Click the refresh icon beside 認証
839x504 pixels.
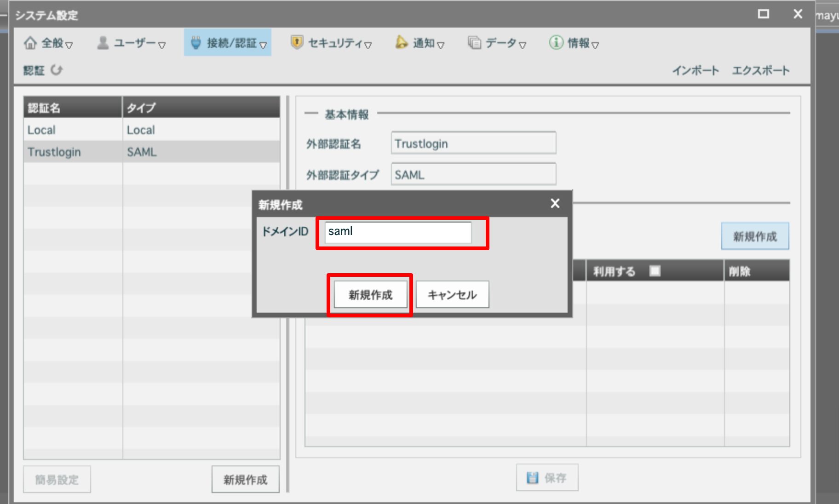click(57, 70)
